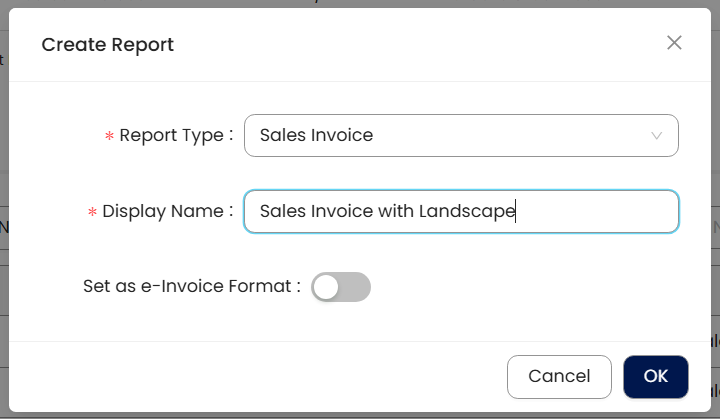The image size is (720, 419).
Task: Click the red asterisk beside Display Name
Action: [92, 212]
